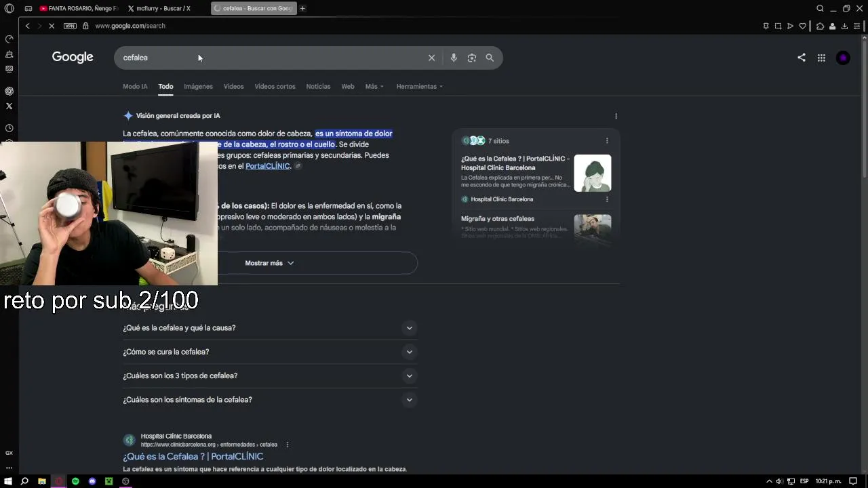Open ¿Qué es la Cefalea? | PortalCLÍNIC result title
The height and width of the screenshot is (488, 868).
(x=193, y=456)
